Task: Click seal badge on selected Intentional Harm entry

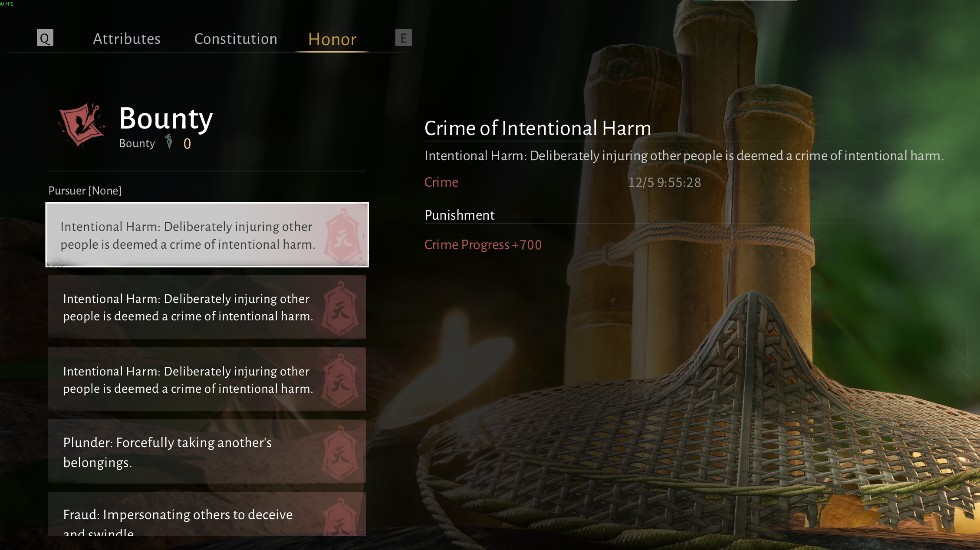Action: 342,236
